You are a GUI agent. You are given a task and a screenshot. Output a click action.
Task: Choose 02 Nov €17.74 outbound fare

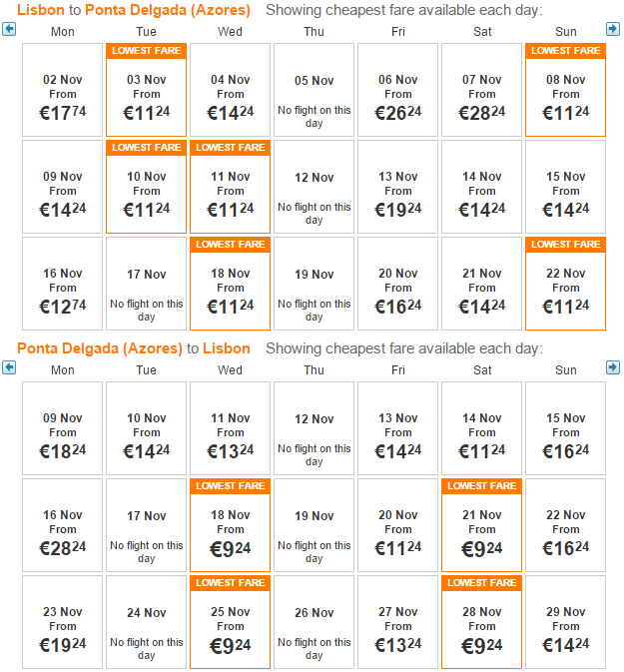click(63, 90)
